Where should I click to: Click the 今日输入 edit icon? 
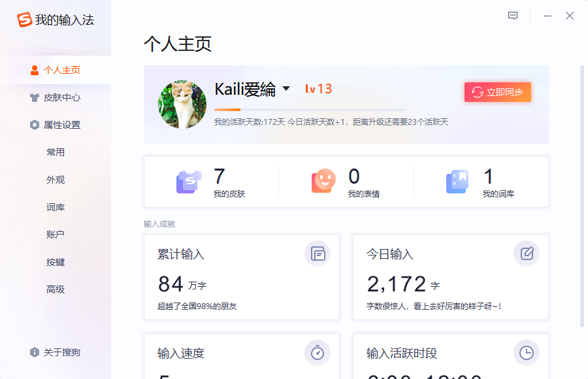pos(527,254)
